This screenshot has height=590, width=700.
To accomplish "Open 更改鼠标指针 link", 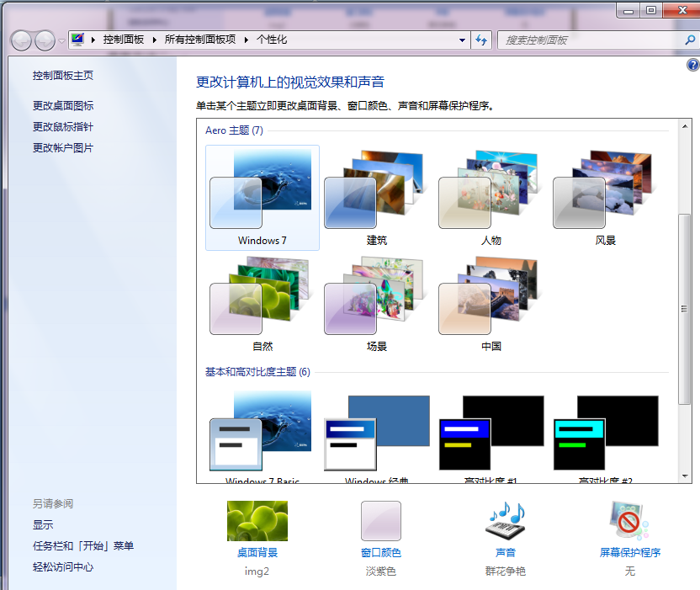I will coord(63,127).
